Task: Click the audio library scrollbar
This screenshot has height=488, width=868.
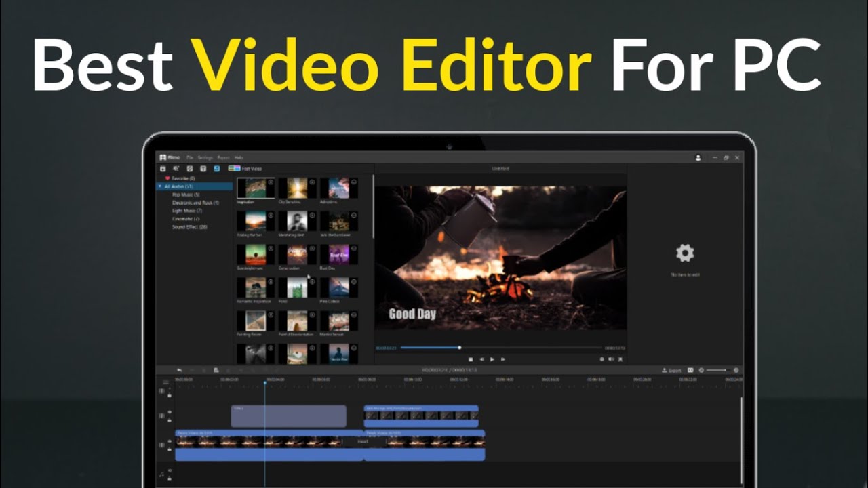Action: point(372,207)
